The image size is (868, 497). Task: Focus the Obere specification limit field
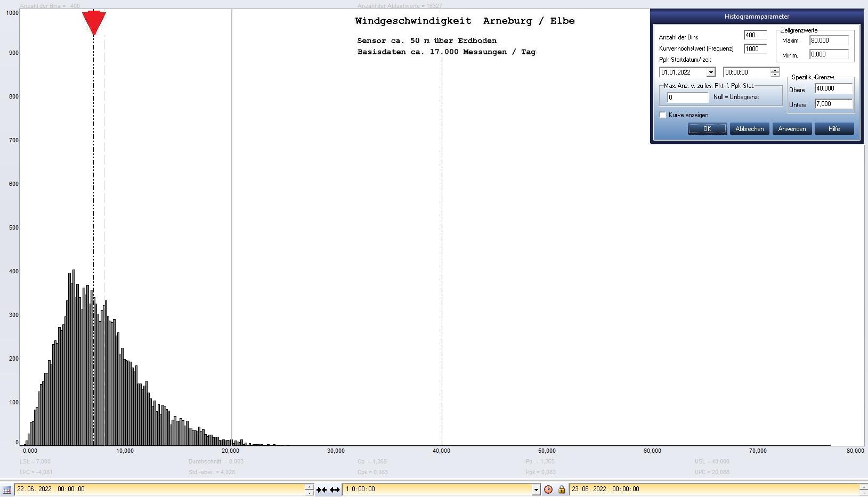click(x=833, y=88)
